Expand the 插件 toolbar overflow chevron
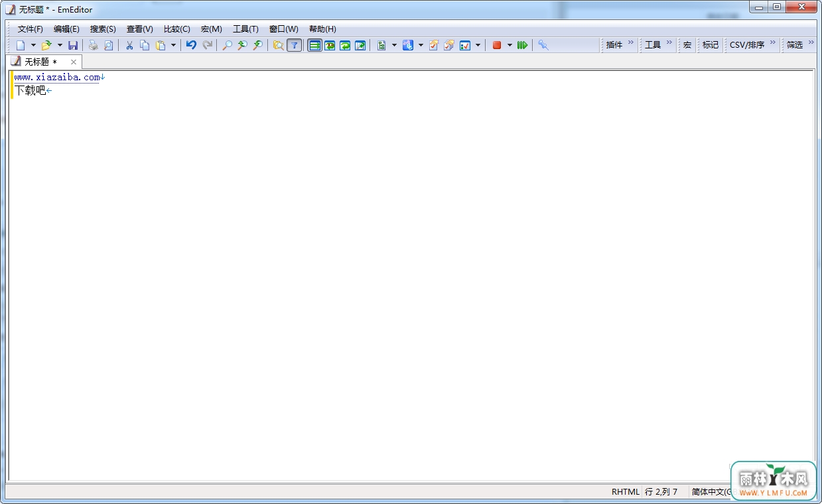The image size is (822, 504). 631,42
